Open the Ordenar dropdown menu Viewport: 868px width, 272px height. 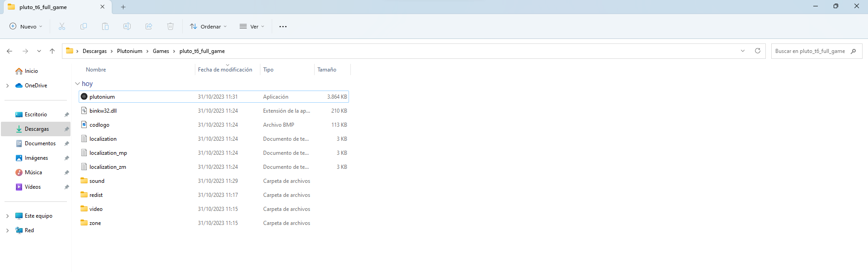208,27
